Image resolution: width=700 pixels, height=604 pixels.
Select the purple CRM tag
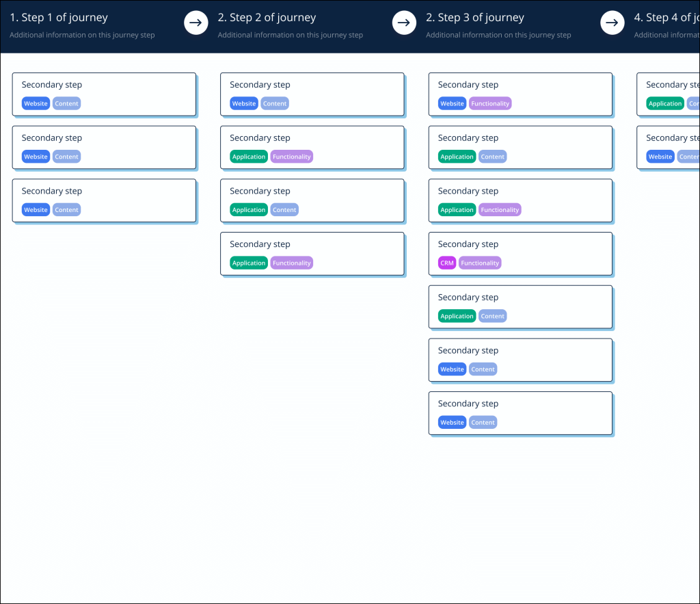(x=447, y=263)
